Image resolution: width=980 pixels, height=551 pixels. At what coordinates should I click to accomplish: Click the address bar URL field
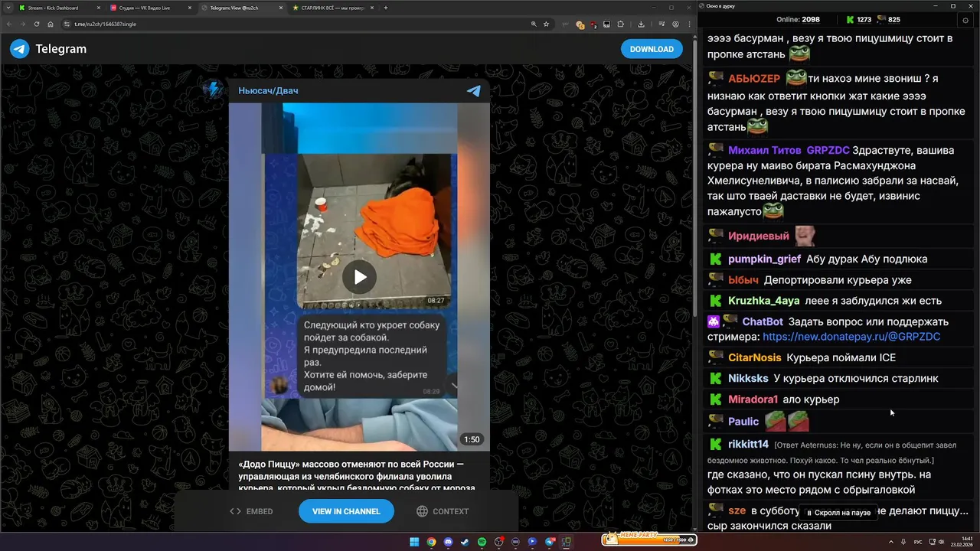[306, 24]
